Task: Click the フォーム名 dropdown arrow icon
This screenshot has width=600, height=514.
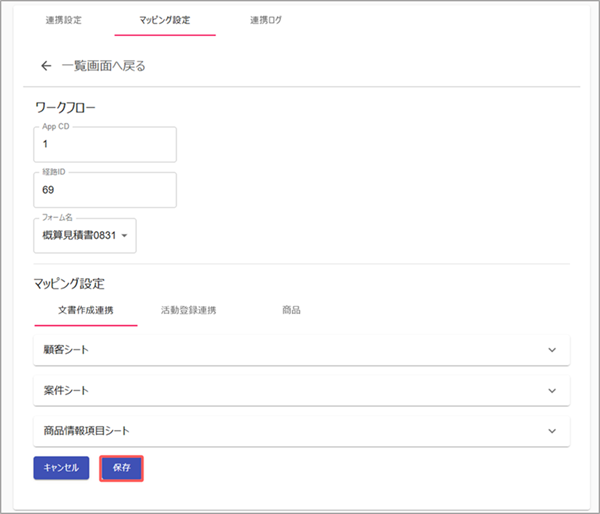Action: point(125,236)
